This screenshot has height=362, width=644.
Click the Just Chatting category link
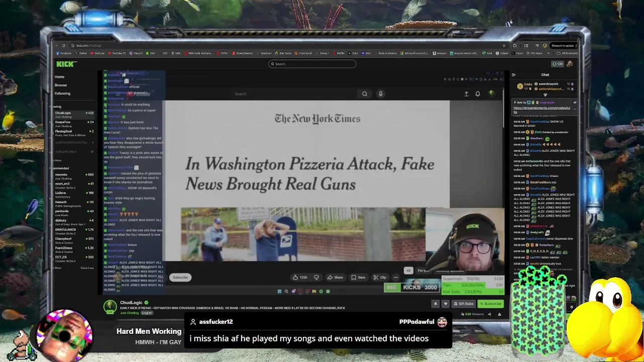(x=129, y=313)
